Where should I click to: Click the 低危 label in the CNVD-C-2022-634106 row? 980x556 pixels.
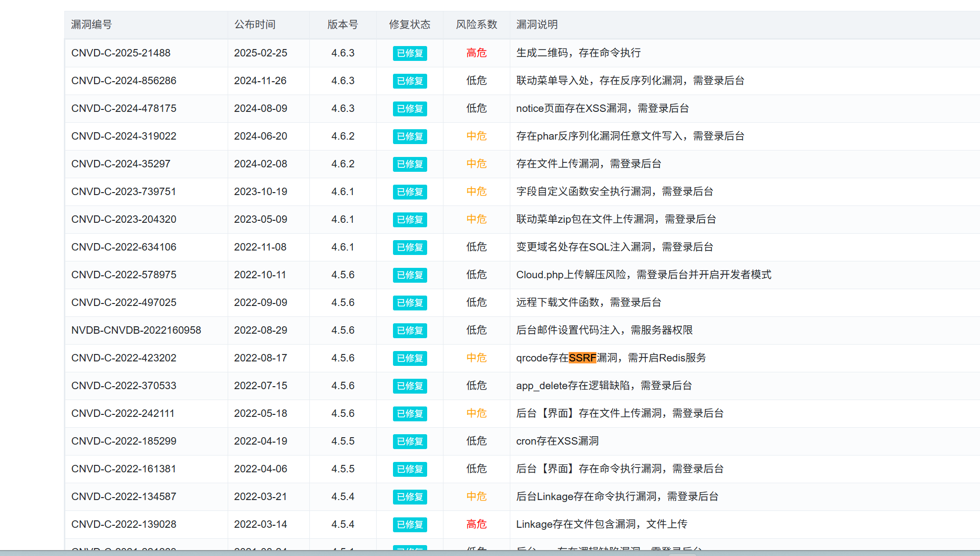[x=476, y=247]
